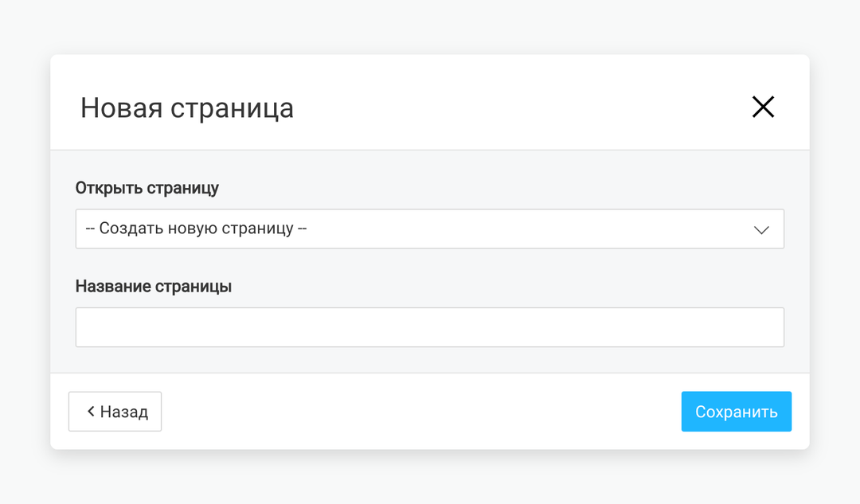The height and width of the screenshot is (504, 860).
Task: Go back using the Назад button
Action: 115,412
